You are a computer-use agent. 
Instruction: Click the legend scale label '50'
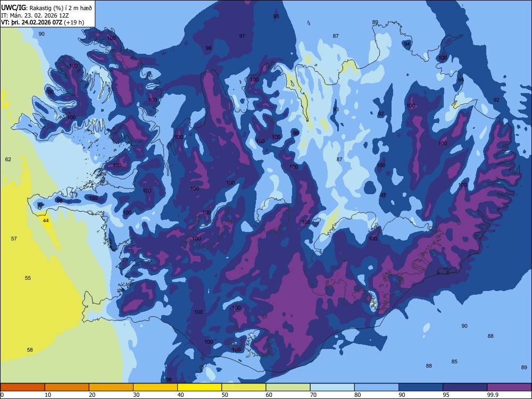225,395
